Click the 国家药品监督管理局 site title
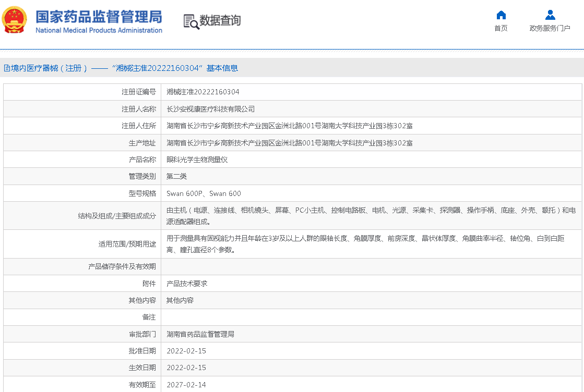 99,17
